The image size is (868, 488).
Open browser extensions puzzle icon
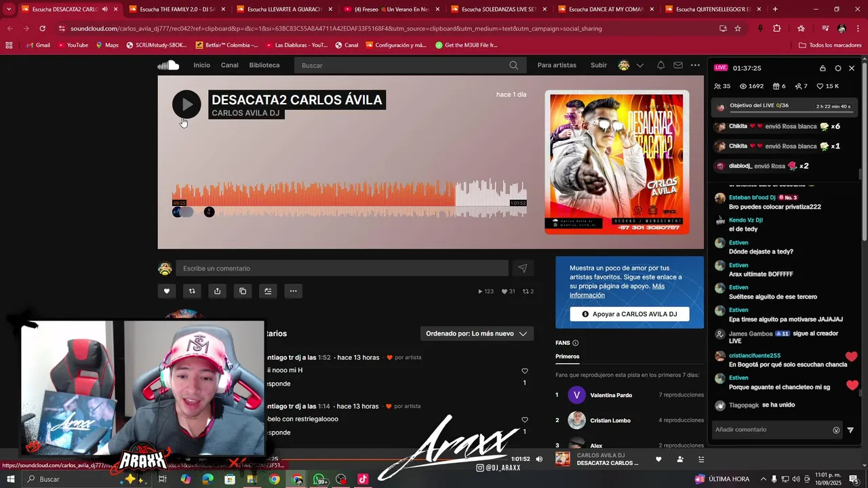coord(777,28)
